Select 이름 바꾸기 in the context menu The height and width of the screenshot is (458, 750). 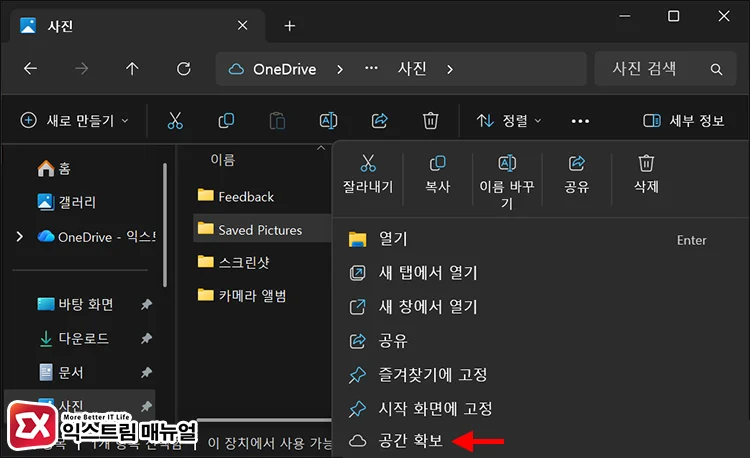click(507, 182)
